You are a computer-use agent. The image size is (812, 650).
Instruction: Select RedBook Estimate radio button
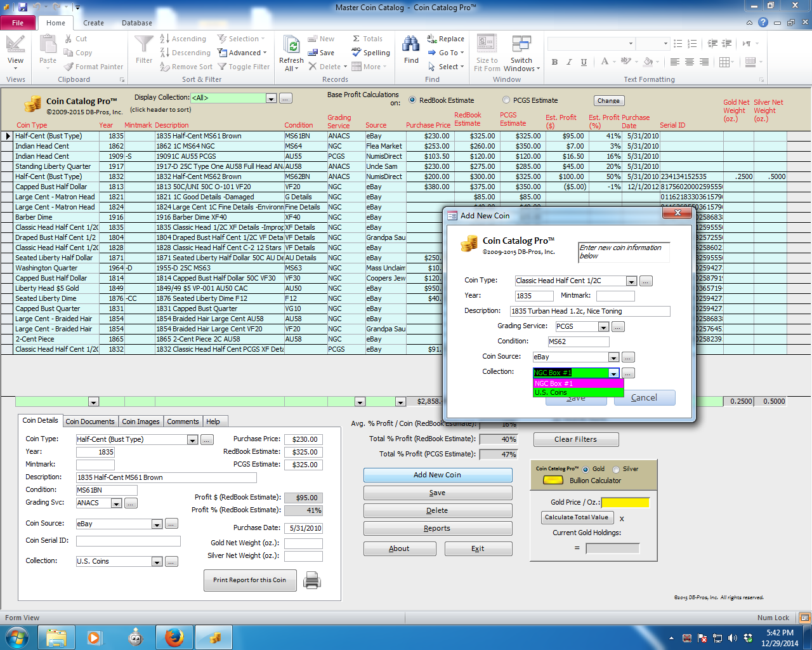point(412,100)
